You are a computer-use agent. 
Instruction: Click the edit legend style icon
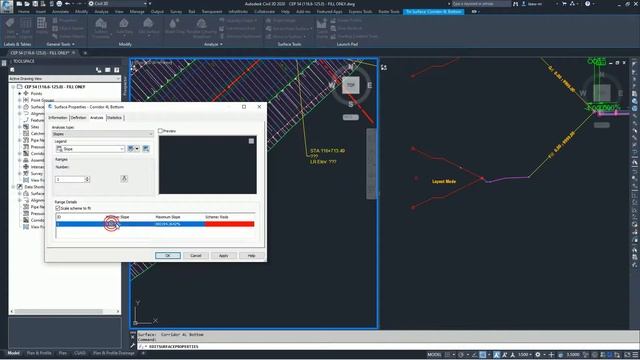coord(131,149)
